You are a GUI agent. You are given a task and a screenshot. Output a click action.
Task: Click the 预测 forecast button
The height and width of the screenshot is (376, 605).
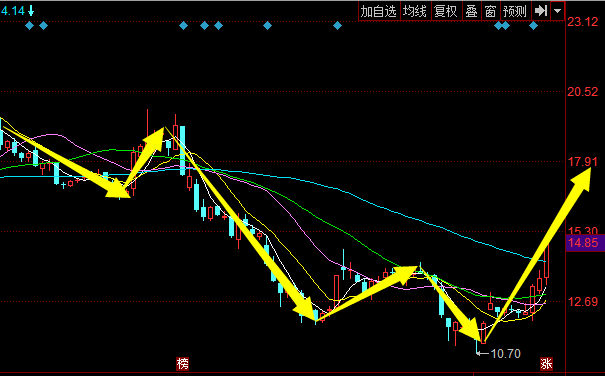pyautogui.click(x=515, y=11)
